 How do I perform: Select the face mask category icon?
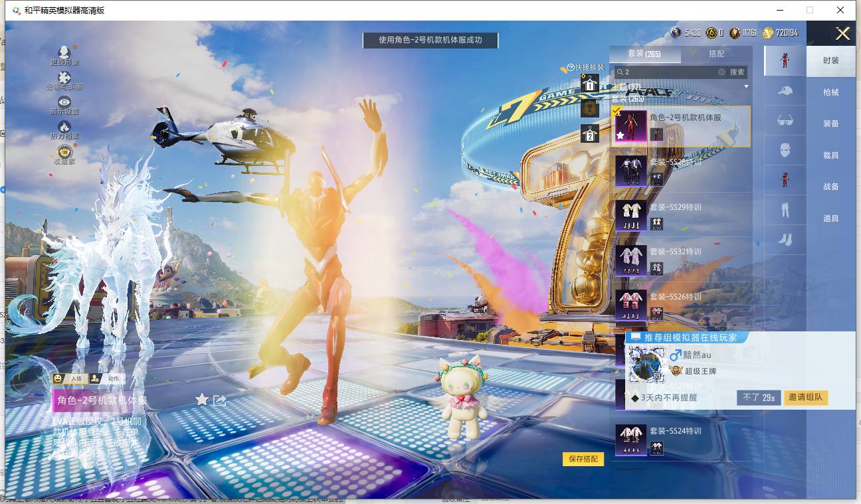[x=785, y=150]
